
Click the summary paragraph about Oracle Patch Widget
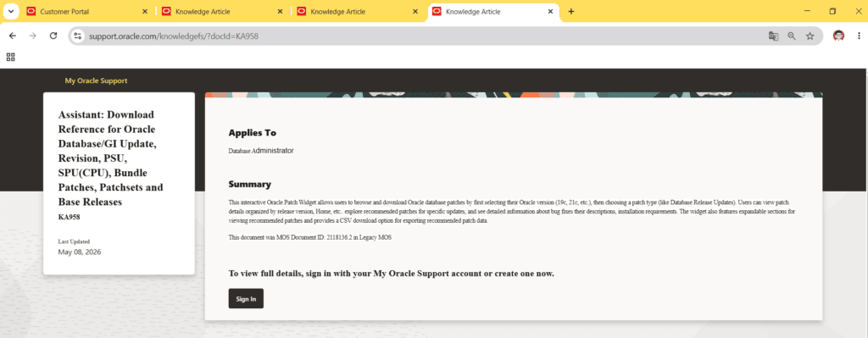[x=512, y=211]
